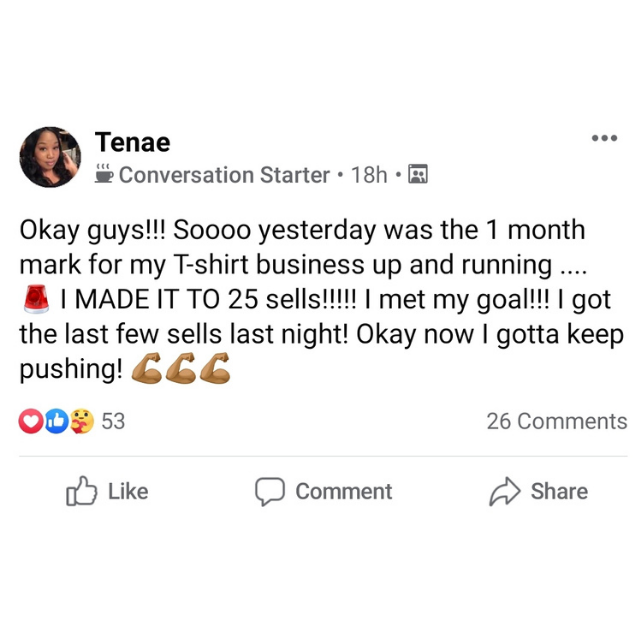This screenshot has width=640, height=640.
Task: Open the profile name Tenae
Action: (133, 142)
